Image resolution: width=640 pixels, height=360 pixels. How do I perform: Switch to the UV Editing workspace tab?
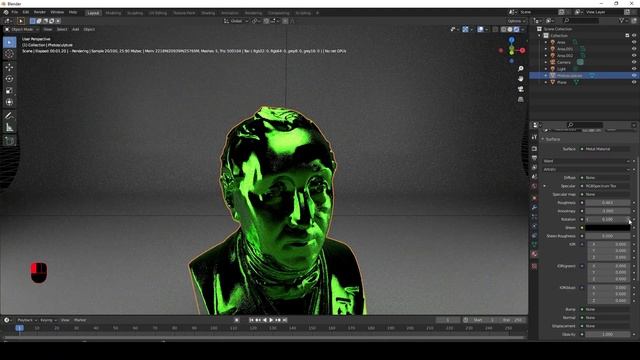(158, 13)
